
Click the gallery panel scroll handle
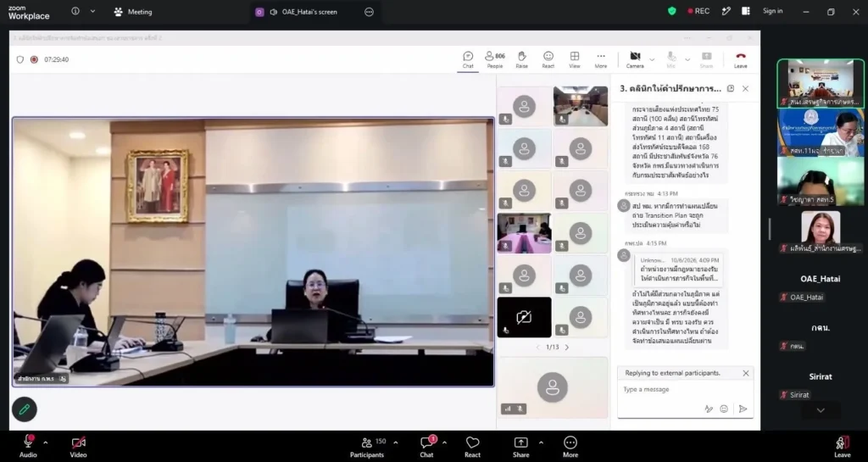pos(770,229)
